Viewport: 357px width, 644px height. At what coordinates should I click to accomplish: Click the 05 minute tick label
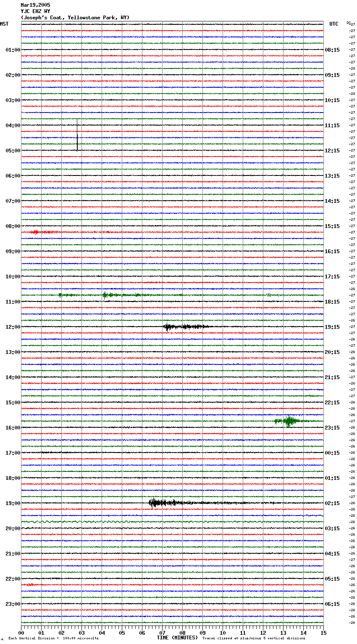click(122, 633)
